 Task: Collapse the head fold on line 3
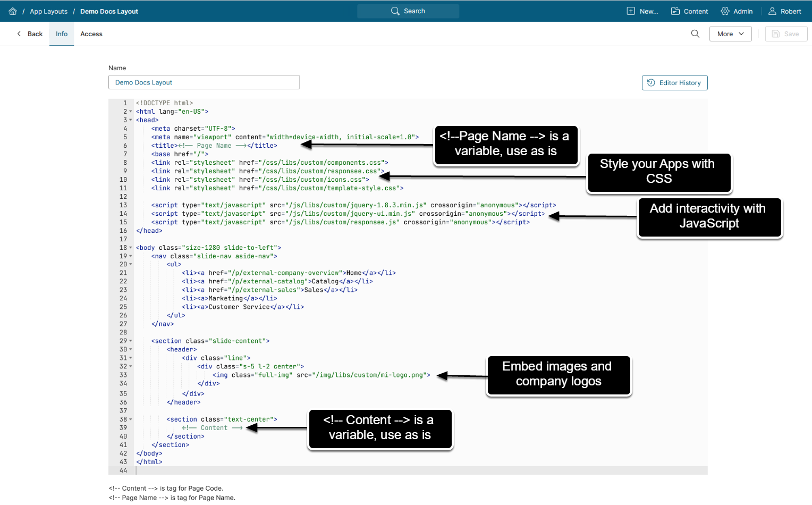pos(131,120)
